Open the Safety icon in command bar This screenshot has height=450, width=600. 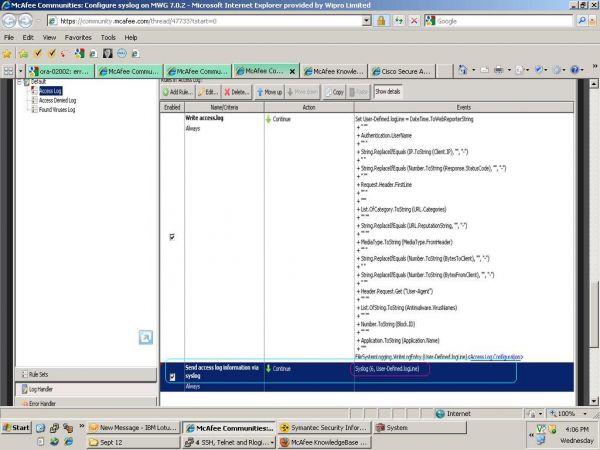click(x=539, y=70)
